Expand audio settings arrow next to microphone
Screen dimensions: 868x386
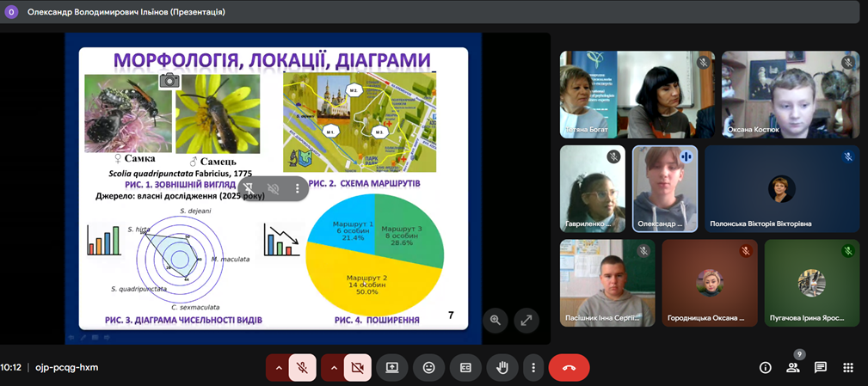(x=278, y=367)
